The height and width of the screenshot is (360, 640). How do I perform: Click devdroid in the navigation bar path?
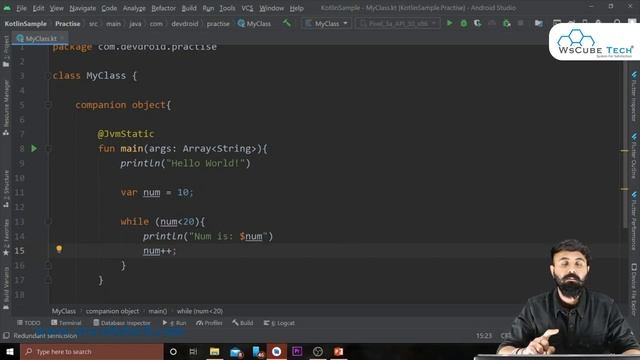pos(184,24)
